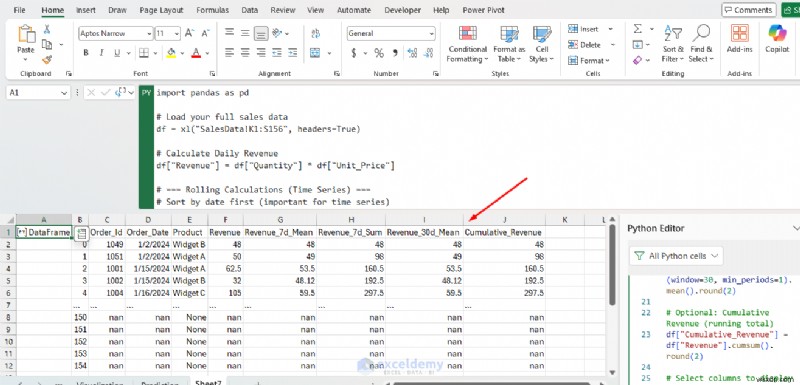Toggle Underline formatting
This screenshot has width=800, height=385.
click(117, 53)
